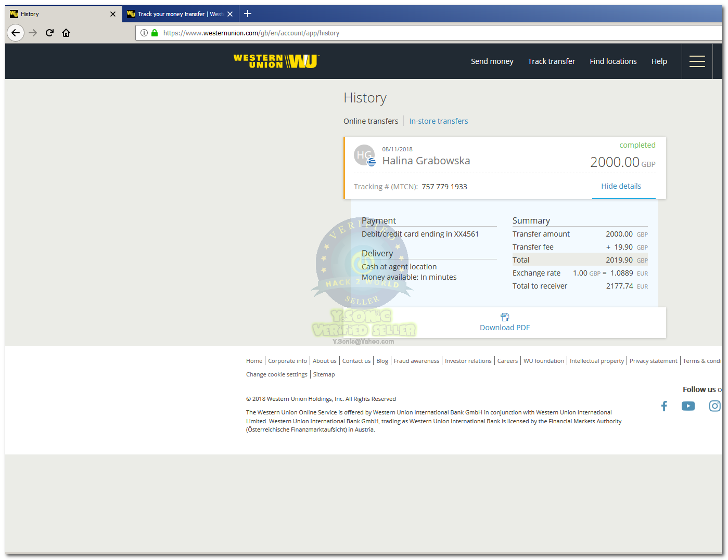Click Total to receiver value 2177.74
728x560 pixels.
coord(619,286)
